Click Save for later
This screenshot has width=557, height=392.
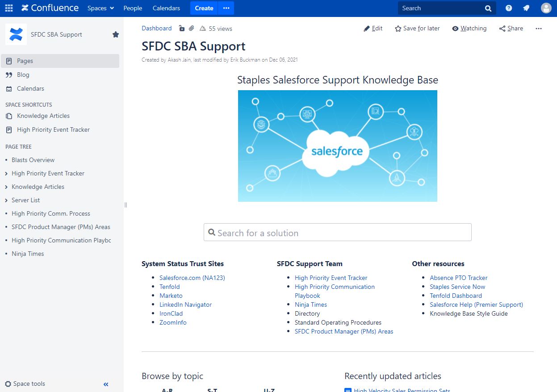(417, 28)
